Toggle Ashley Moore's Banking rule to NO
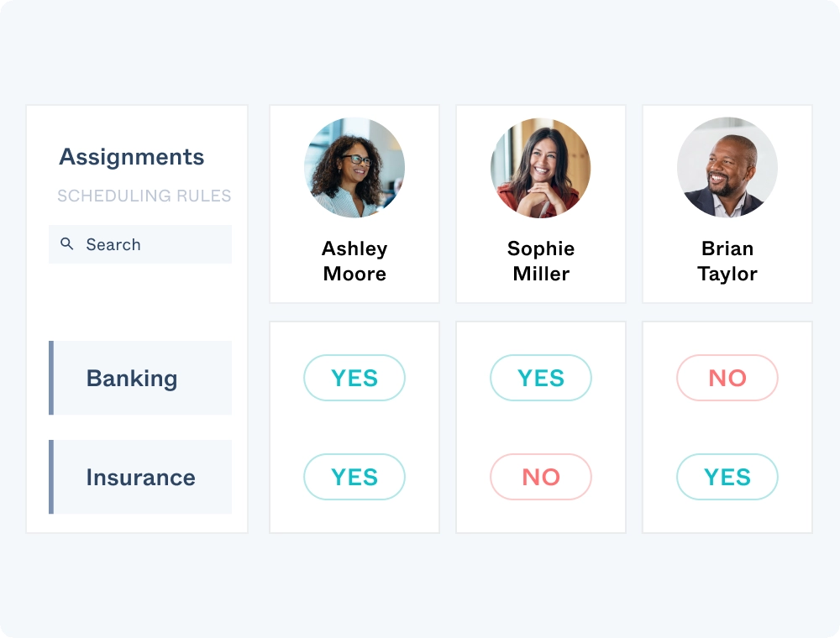Viewport: 840px width, 638px height. pos(354,378)
